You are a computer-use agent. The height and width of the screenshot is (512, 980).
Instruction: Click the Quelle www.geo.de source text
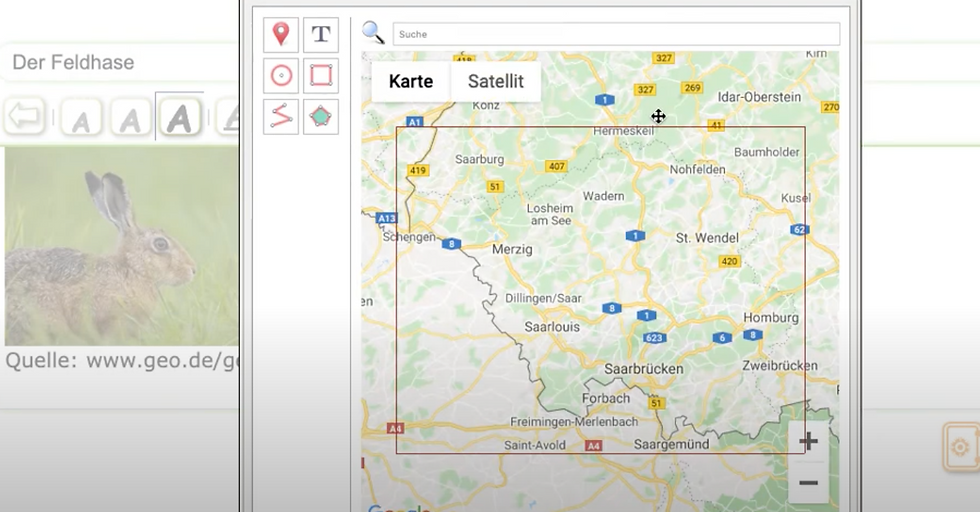[x=122, y=361]
